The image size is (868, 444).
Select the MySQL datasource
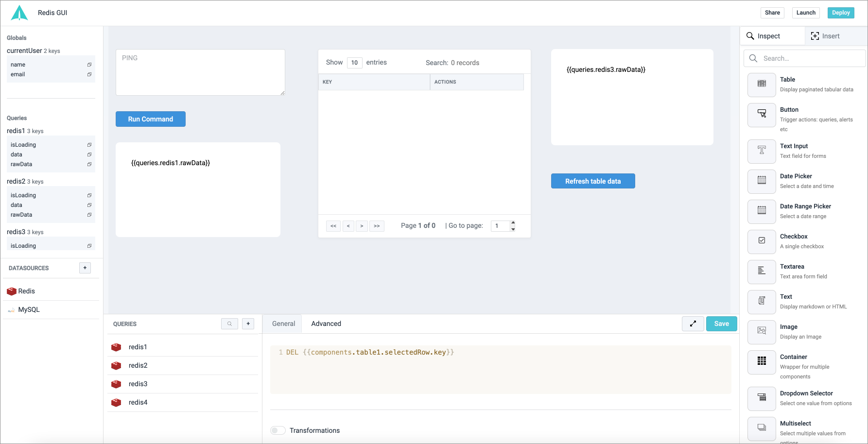[x=51, y=309]
